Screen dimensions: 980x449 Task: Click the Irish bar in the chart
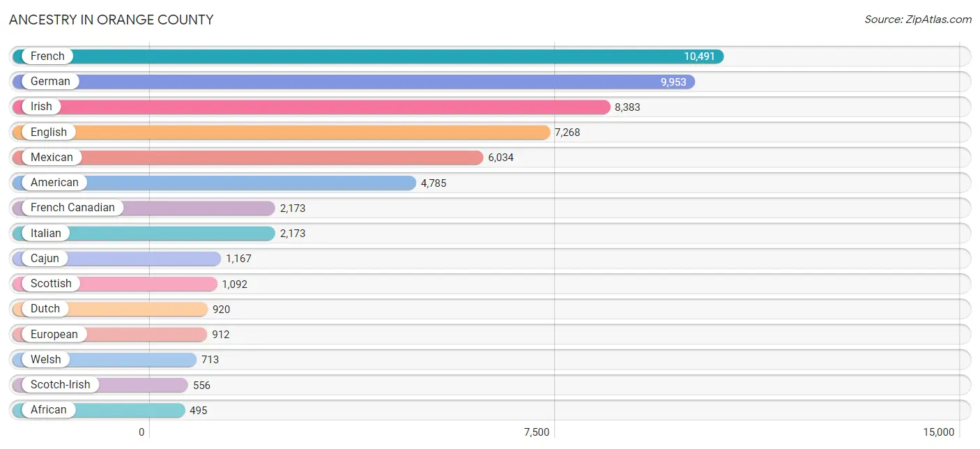[x=312, y=107]
